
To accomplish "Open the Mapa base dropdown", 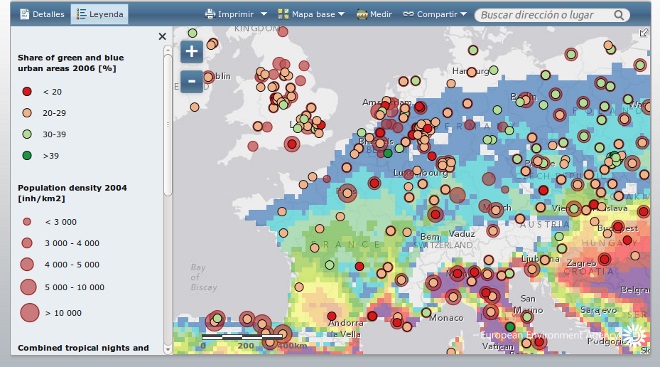I will coord(311,14).
